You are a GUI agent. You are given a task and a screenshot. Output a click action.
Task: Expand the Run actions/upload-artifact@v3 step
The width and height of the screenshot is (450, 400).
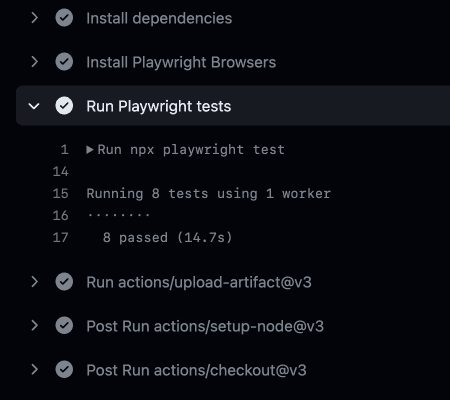pyautogui.click(x=35, y=282)
